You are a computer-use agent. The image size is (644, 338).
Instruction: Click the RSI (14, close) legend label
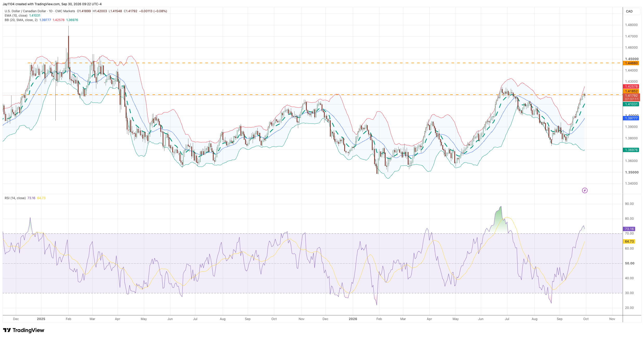point(15,198)
